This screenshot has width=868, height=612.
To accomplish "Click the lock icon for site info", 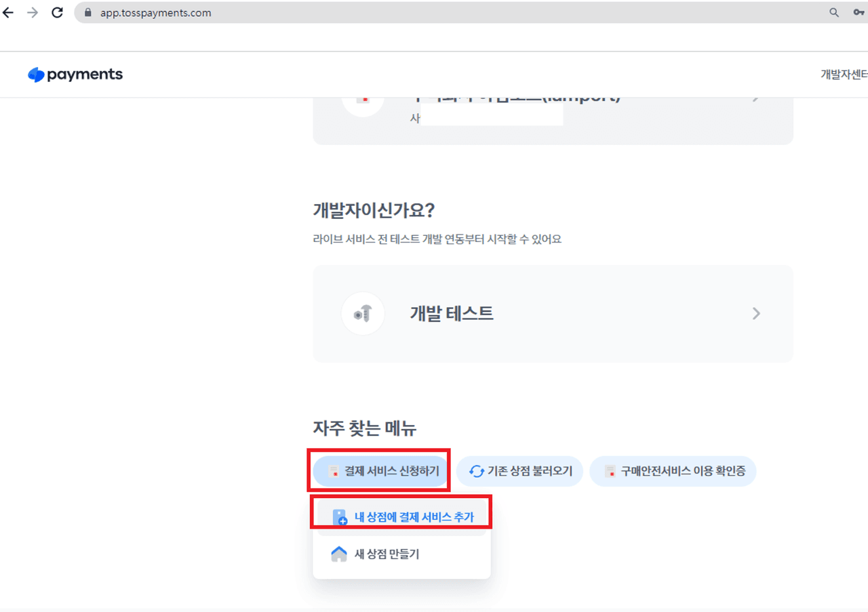I will 87,13.
